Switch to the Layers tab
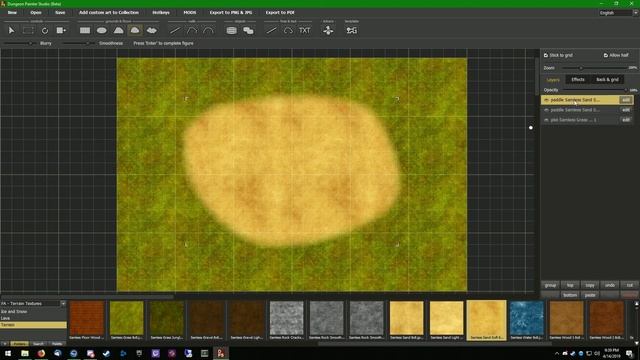This screenshot has height=360, width=640. [553, 80]
